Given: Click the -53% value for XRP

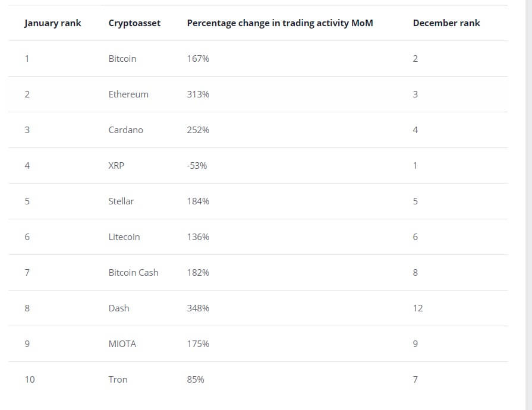Looking at the screenshot, I should point(197,166).
